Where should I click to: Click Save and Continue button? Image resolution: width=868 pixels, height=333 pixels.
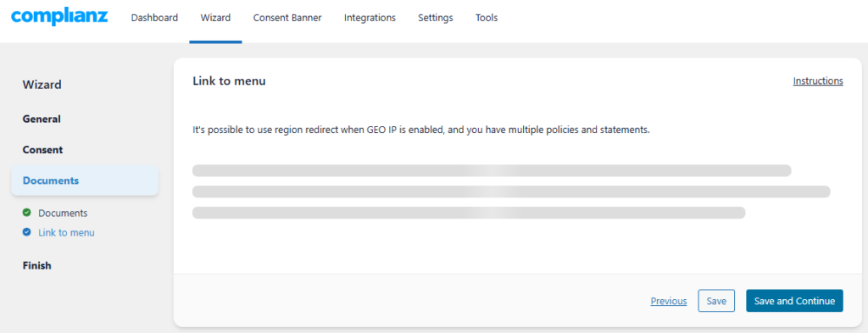click(x=794, y=301)
